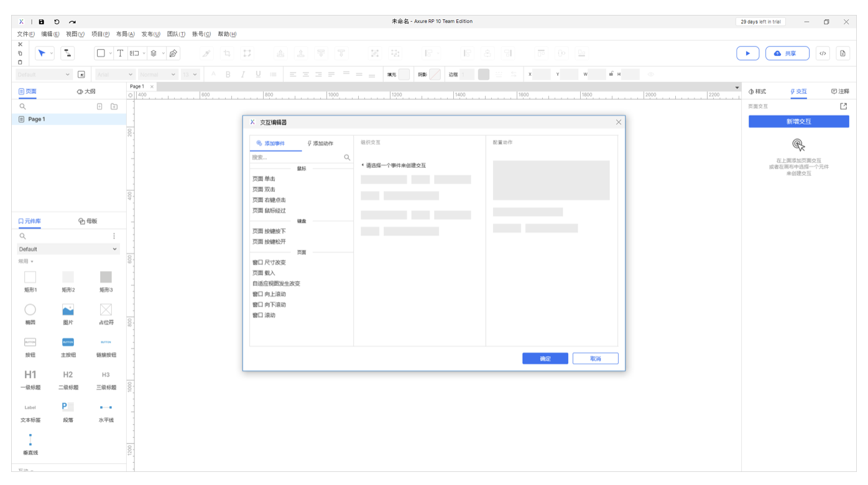The image size is (868, 485).
Task: Toggle italic formatting
Action: [242, 75]
